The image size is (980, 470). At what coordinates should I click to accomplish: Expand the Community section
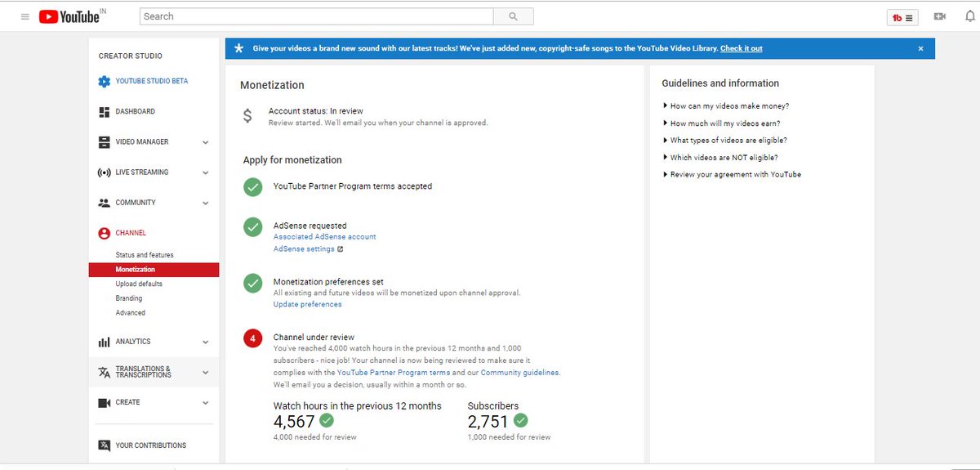205,203
